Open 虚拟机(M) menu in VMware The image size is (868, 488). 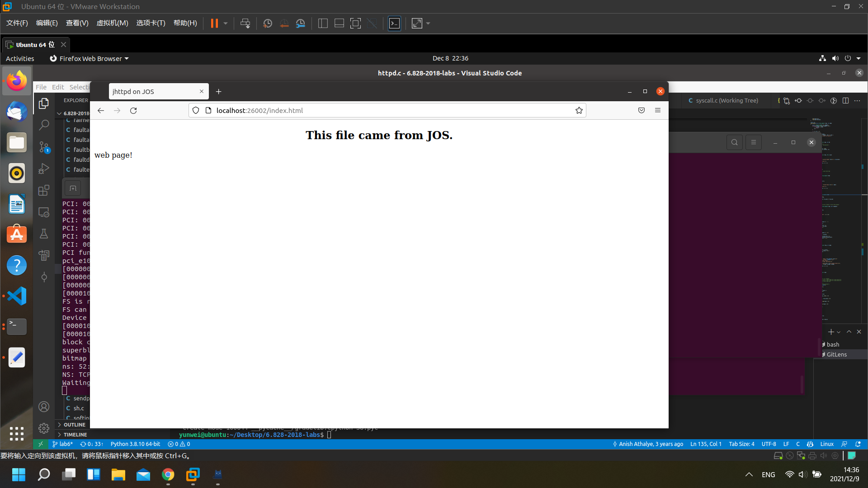(x=112, y=23)
